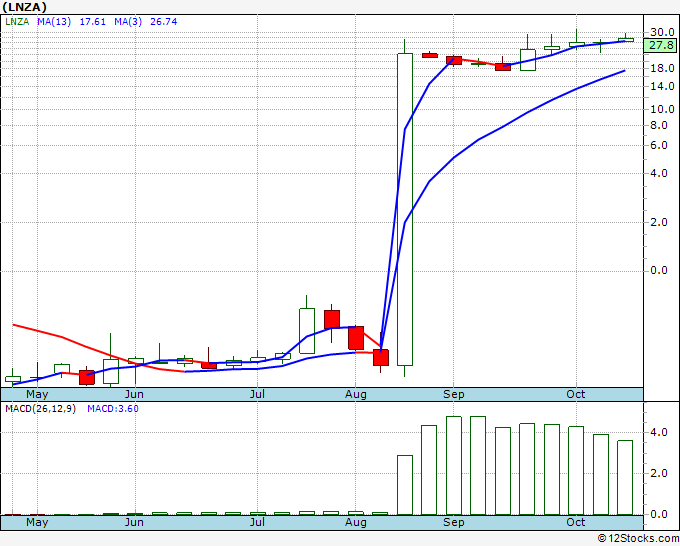Click the Oct label on MACD timeline
Image resolution: width=680 pixels, height=546 pixels.
(576, 522)
